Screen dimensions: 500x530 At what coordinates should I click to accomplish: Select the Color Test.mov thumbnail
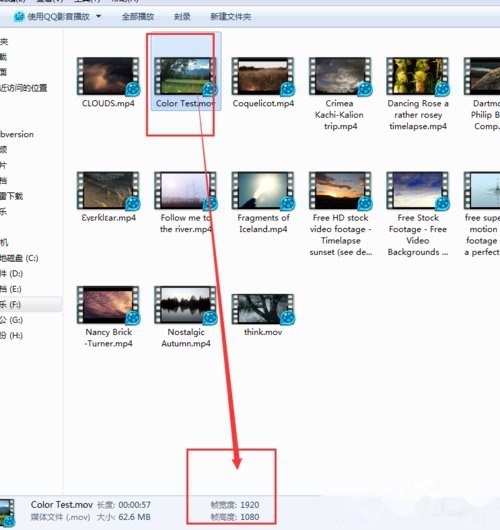pyautogui.click(x=186, y=76)
